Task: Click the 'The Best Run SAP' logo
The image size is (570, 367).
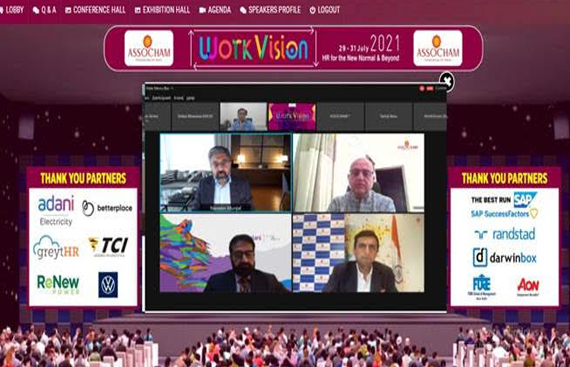Action: click(x=503, y=199)
